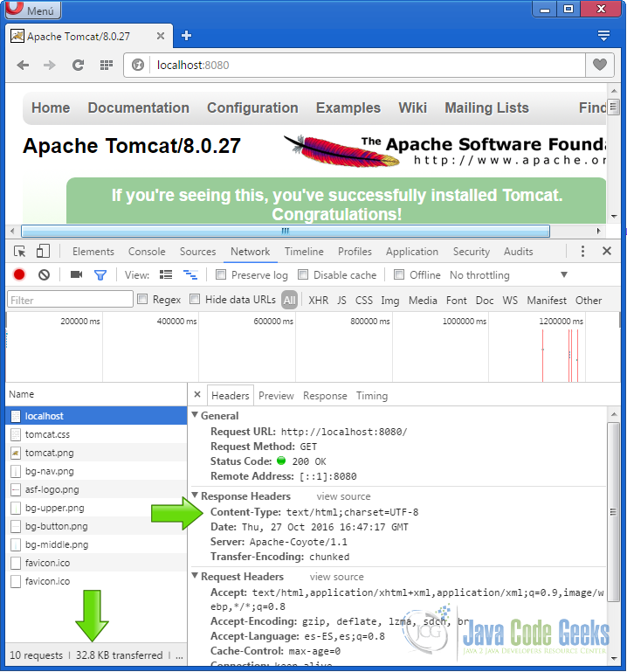
Task: Click the asf-logo.png file icon in request list
Action: pos(16,490)
